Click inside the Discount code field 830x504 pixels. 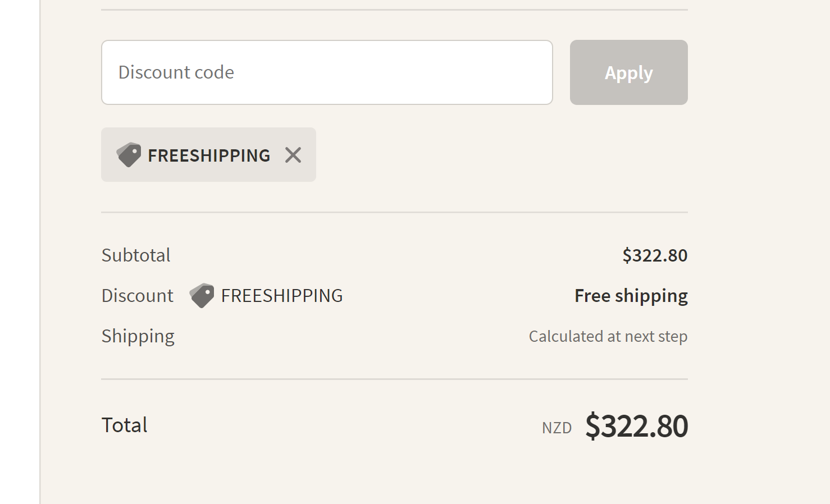(x=327, y=72)
